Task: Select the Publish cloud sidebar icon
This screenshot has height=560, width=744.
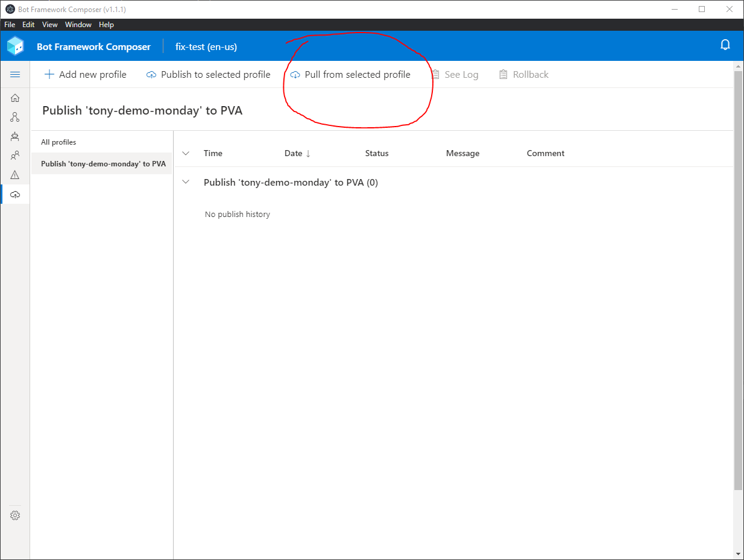Action: tap(15, 194)
